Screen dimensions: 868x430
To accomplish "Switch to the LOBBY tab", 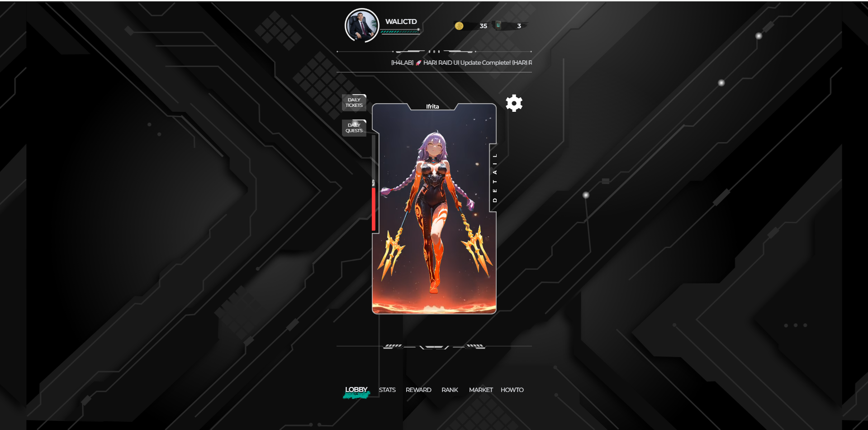I will click(x=356, y=390).
